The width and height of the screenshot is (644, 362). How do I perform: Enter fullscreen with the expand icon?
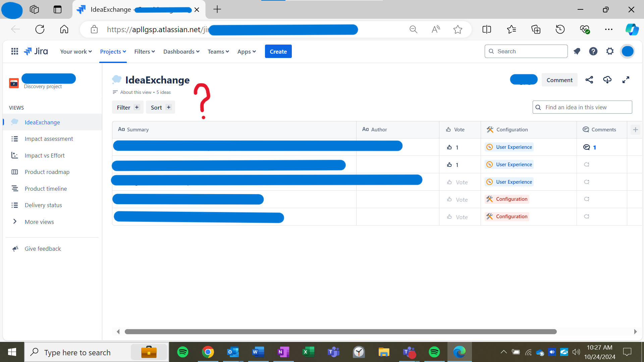626,80
